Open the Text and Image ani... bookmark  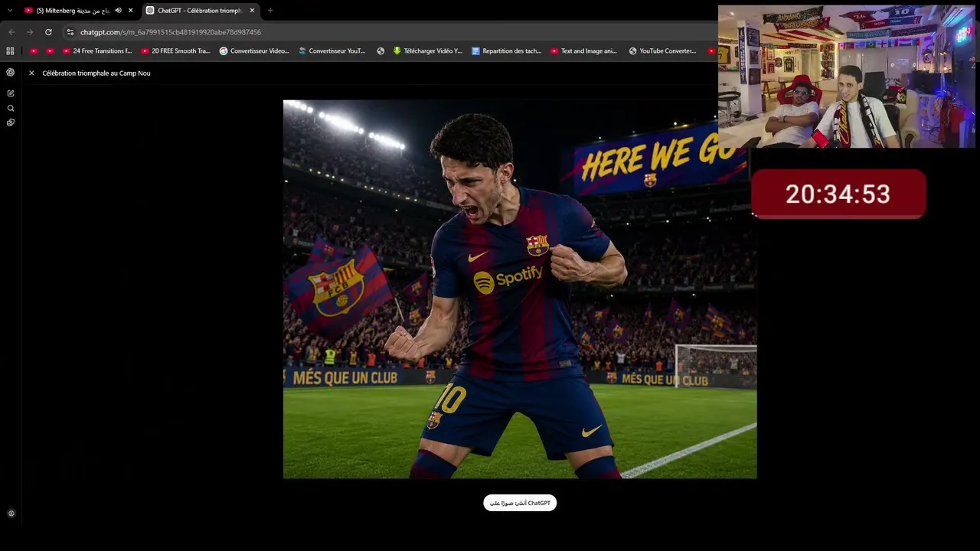click(584, 51)
